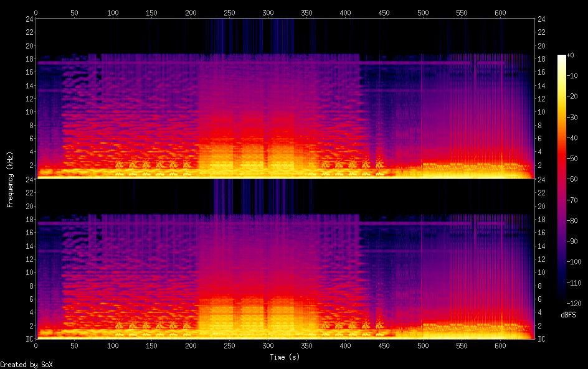588x369 pixels.
Task: Click the middle of the dBFS color gradient bar
Action: 562,179
